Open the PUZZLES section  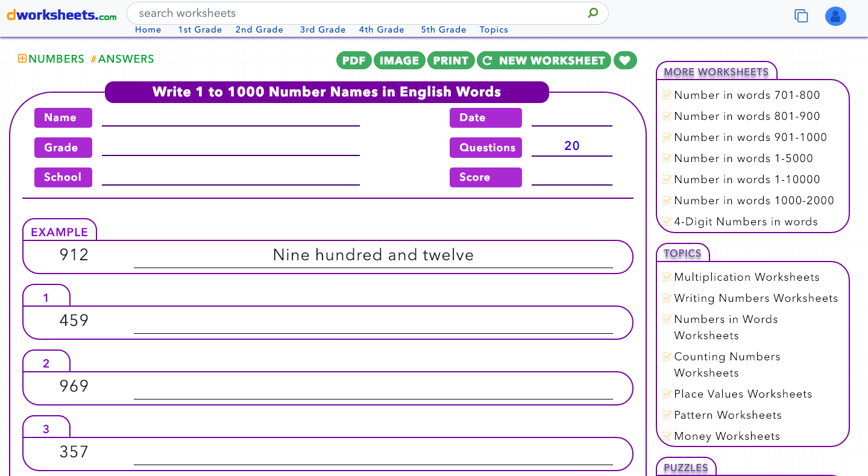tap(686, 468)
